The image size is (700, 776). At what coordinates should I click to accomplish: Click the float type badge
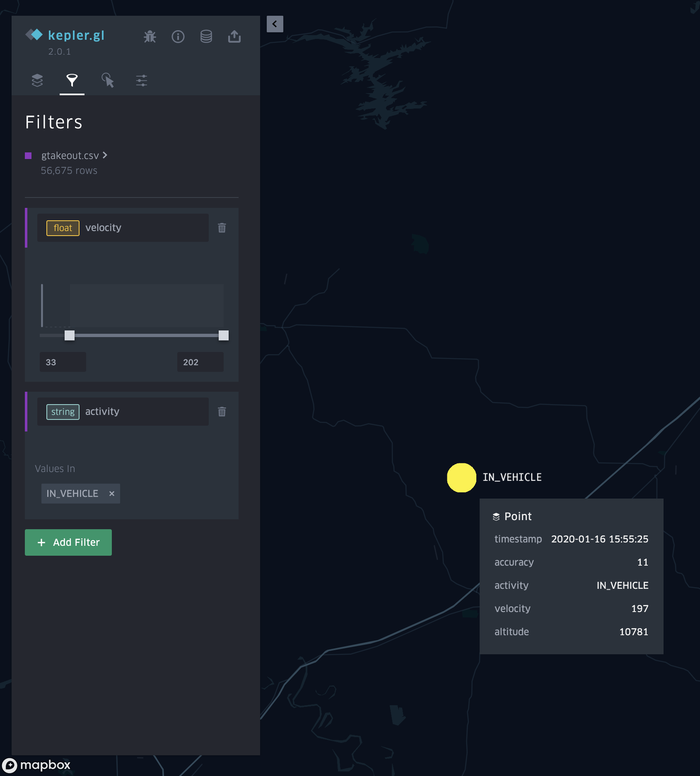click(x=63, y=228)
